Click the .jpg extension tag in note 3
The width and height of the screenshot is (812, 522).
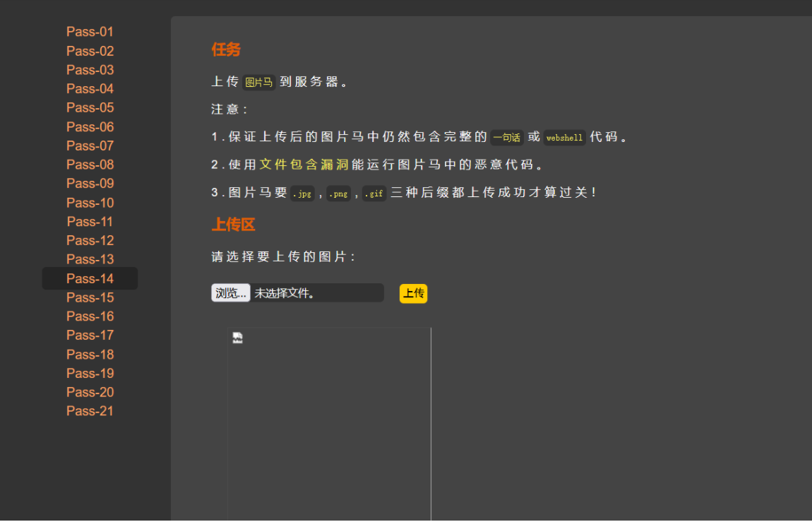(302, 193)
